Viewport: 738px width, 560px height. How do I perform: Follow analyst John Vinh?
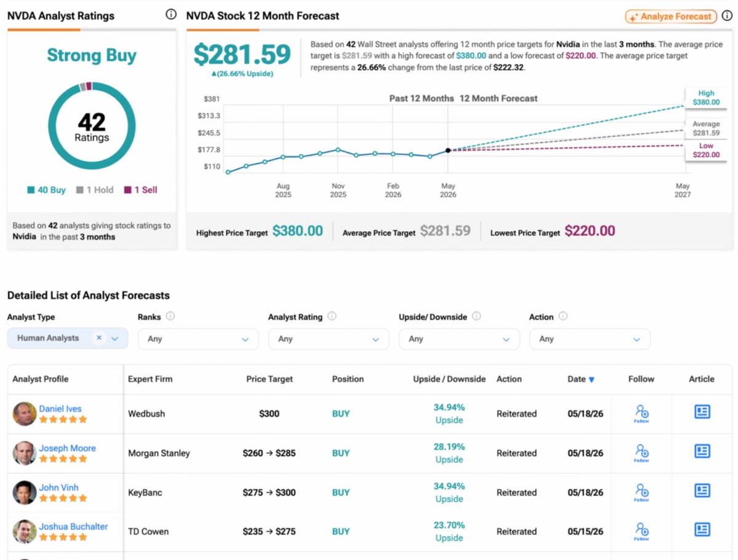(641, 492)
